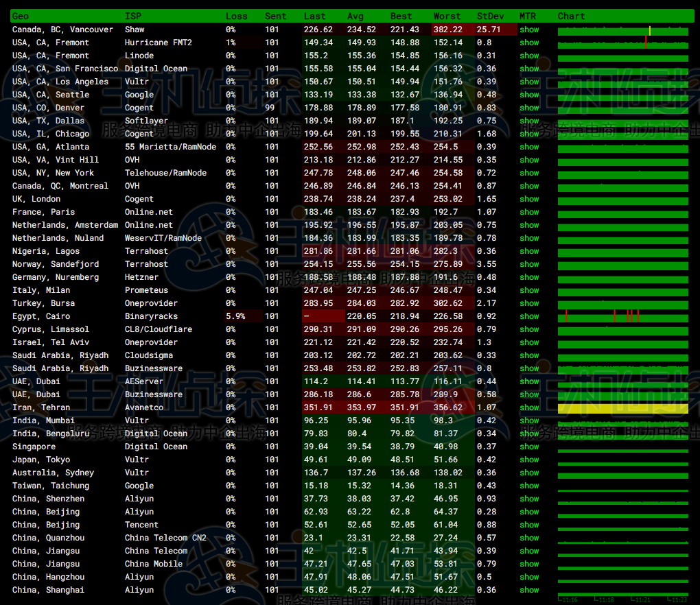Click 'CL8/Cloudflare' ISP cell

click(159, 329)
